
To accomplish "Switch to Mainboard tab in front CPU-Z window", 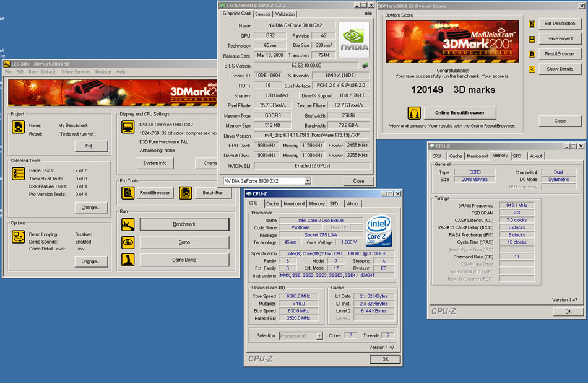I will (x=294, y=203).
